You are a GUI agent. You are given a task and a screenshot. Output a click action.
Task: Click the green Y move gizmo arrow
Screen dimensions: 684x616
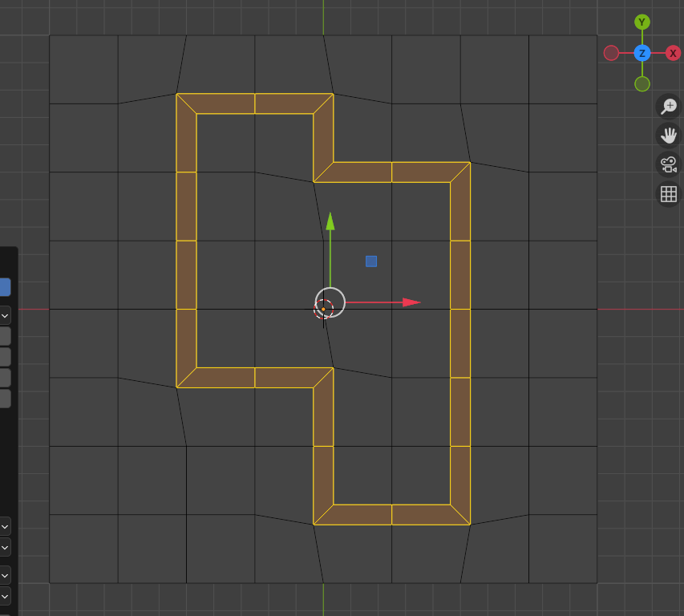pyautogui.click(x=330, y=221)
